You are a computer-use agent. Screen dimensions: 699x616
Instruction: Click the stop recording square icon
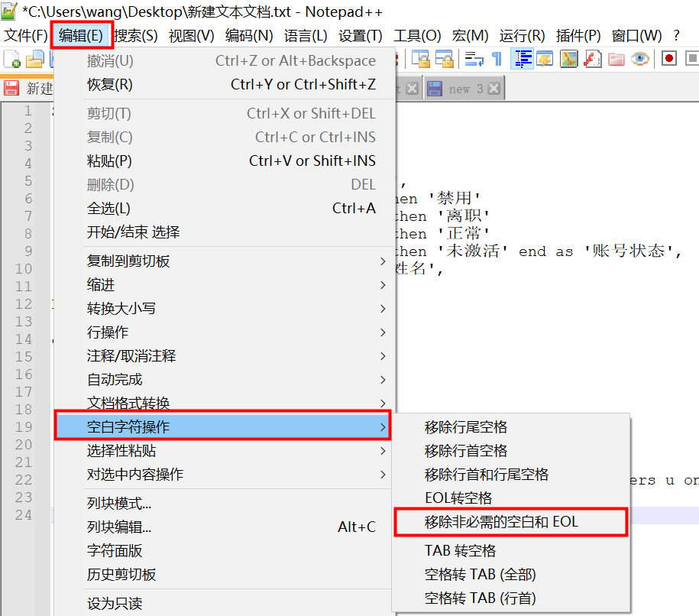[x=691, y=59]
